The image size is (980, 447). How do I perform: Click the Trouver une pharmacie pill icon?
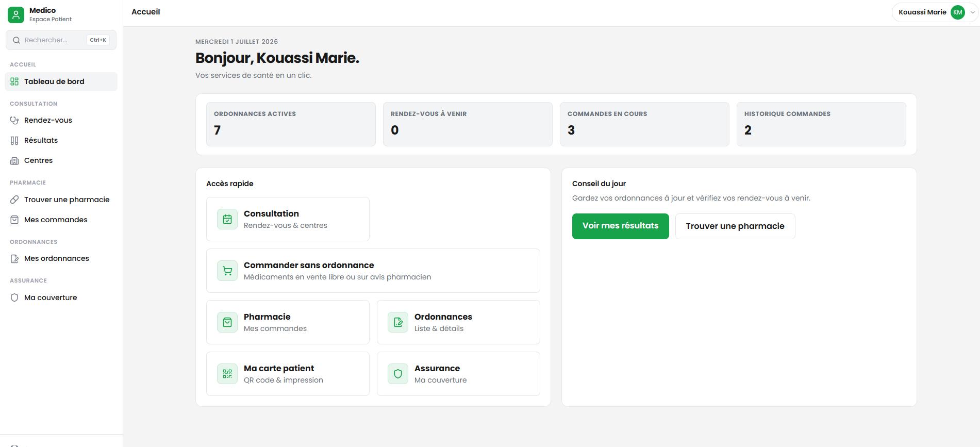tap(14, 200)
